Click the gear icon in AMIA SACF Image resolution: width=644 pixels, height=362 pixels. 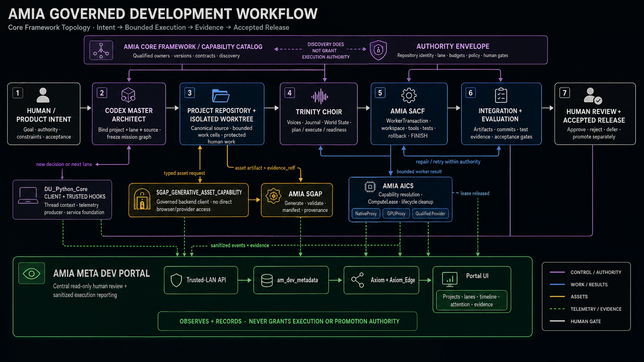[x=409, y=95]
